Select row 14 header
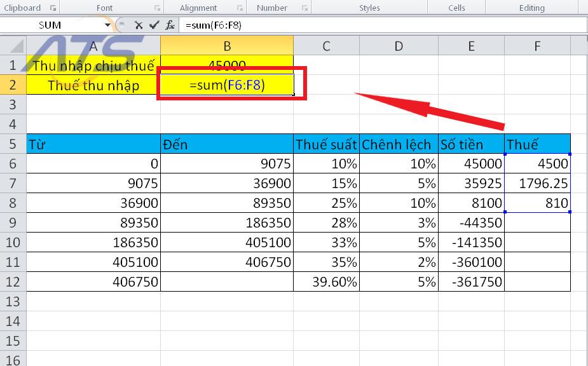Screen dimensions: 588x366 [13, 321]
